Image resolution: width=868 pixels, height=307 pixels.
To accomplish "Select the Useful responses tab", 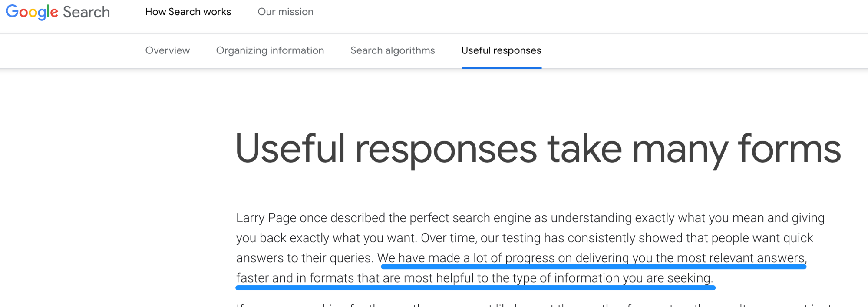I will [x=501, y=50].
